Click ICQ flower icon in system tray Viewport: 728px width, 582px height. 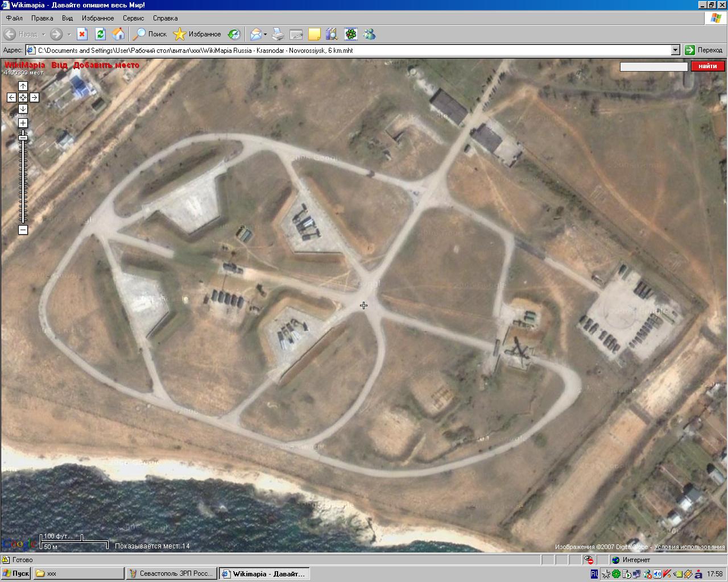coord(616,574)
